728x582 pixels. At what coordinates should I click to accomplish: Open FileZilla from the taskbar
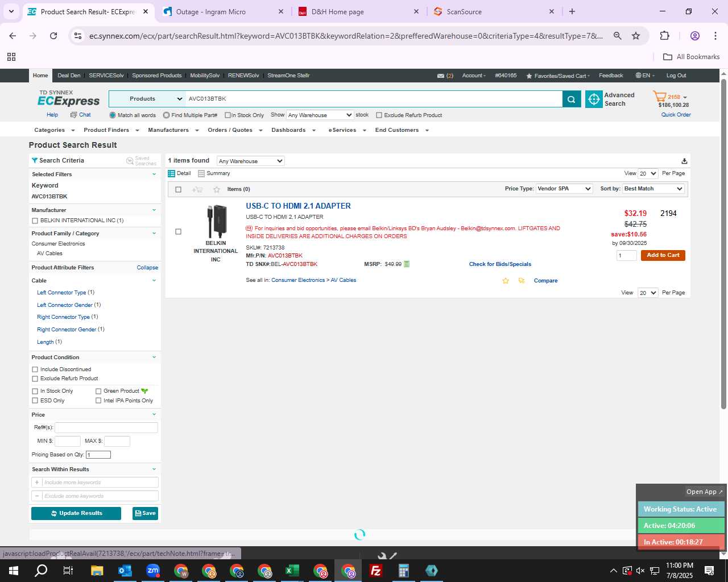pyautogui.click(x=376, y=571)
